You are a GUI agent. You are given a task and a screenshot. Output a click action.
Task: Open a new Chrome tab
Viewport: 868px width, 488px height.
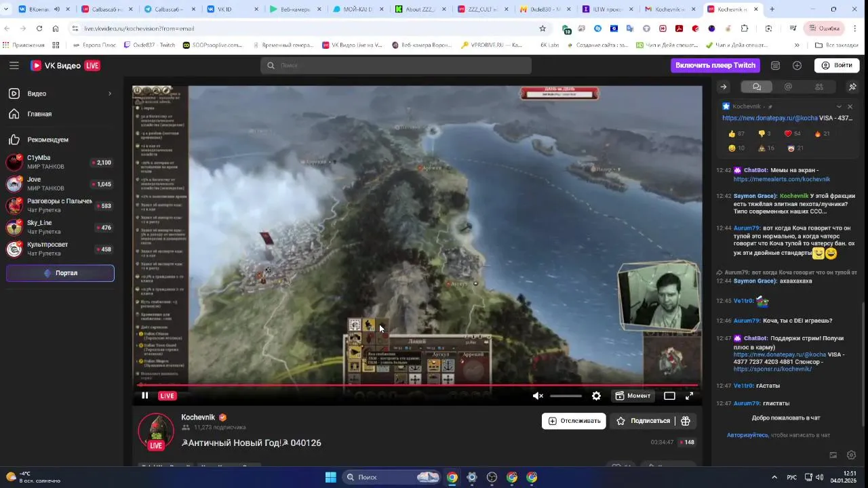point(772,9)
